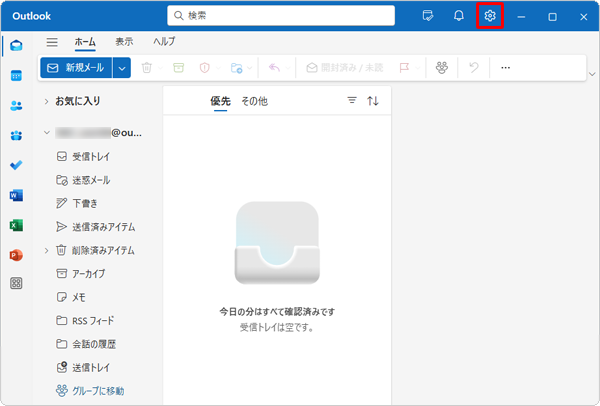Open the sort arrows icon
The image size is (600, 406).
pyautogui.click(x=373, y=101)
